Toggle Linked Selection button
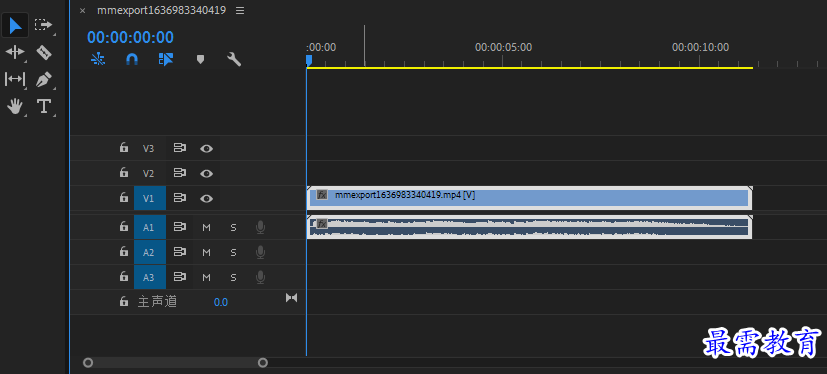This screenshot has height=374, width=827. 166,59
